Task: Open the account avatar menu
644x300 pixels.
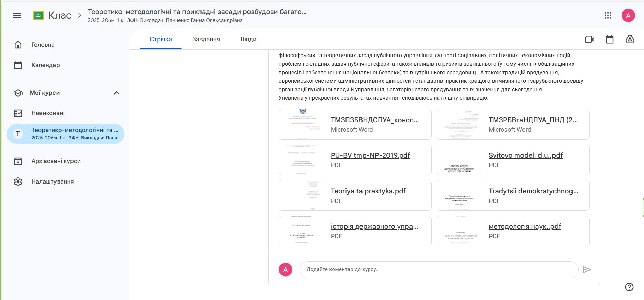Action: [628, 15]
